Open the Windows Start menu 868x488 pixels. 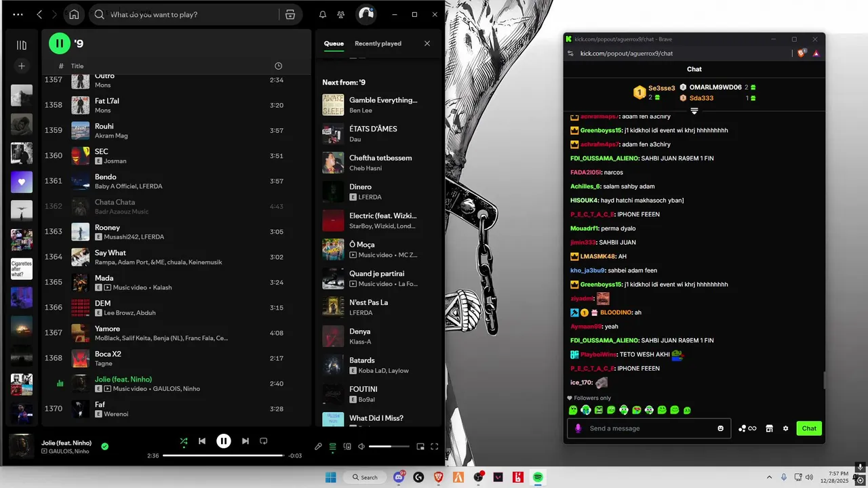point(331,477)
